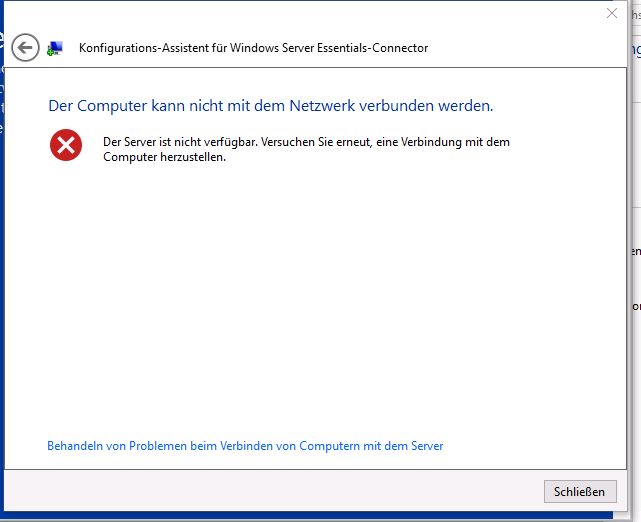Click the 'Computer herzustellen.' text line

tap(164, 157)
